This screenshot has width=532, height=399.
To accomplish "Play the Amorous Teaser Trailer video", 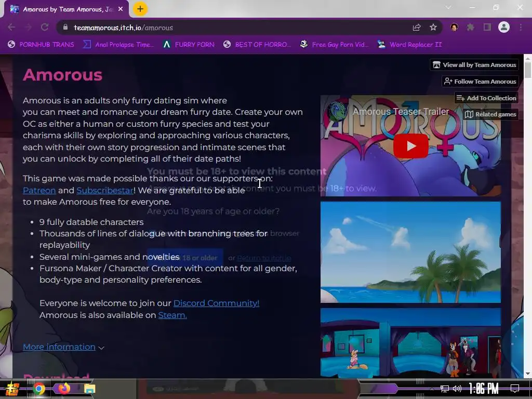I will (410, 146).
